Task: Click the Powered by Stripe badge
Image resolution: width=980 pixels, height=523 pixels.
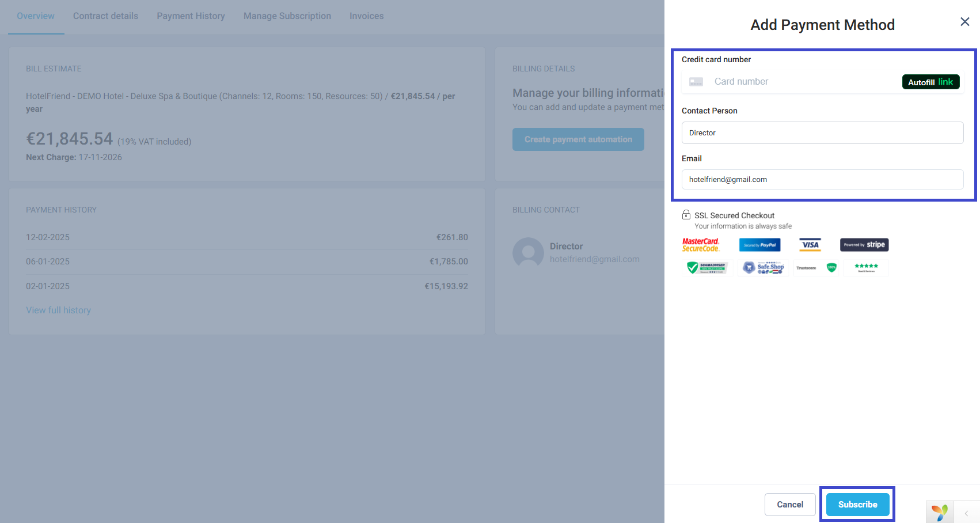Action: click(x=864, y=245)
